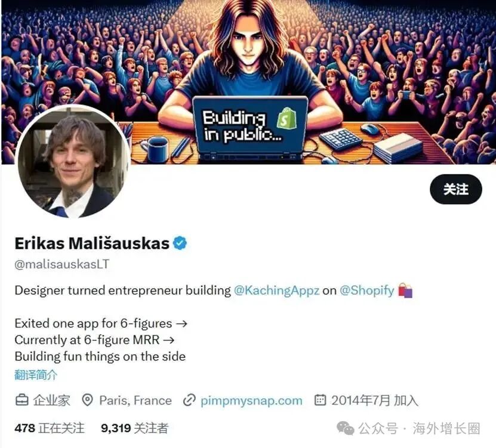This screenshot has height=448, width=496.
Task: Click the location pin icon
Action: (x=87, y=400)
